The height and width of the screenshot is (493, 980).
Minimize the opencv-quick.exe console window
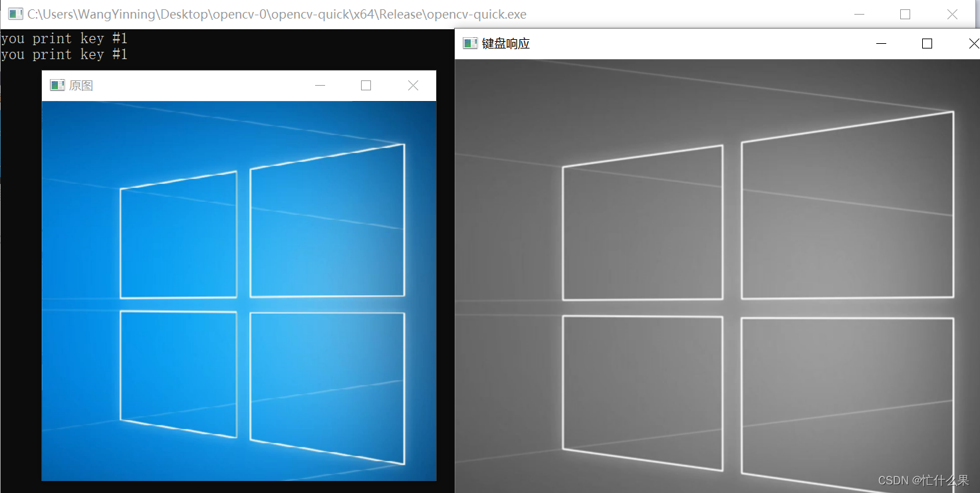coord(860,14)
